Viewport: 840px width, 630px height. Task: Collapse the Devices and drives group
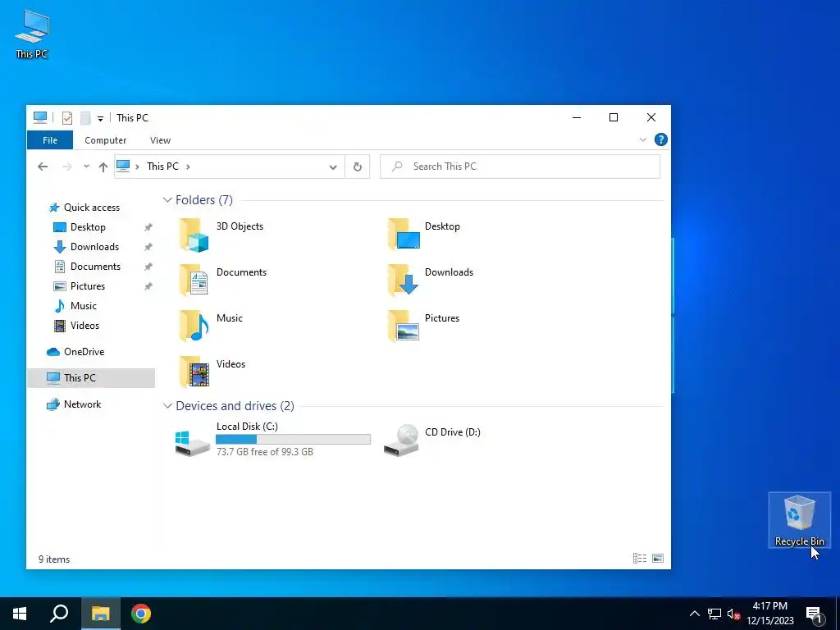pos(167,406)
